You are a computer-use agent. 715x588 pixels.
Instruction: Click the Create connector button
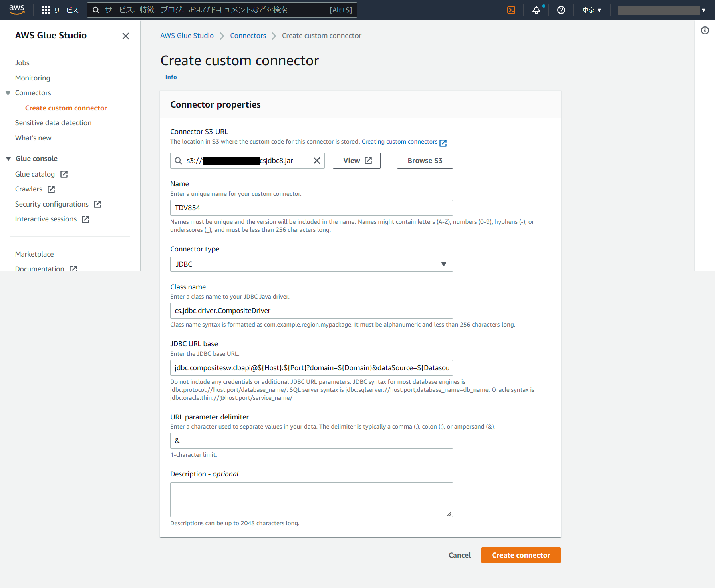tap(521, 555)
